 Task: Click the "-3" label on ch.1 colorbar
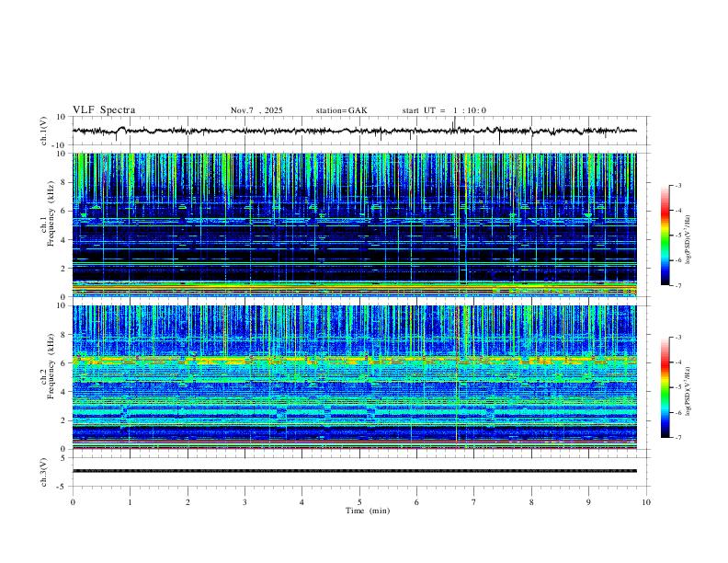click(x=677, y=185)
